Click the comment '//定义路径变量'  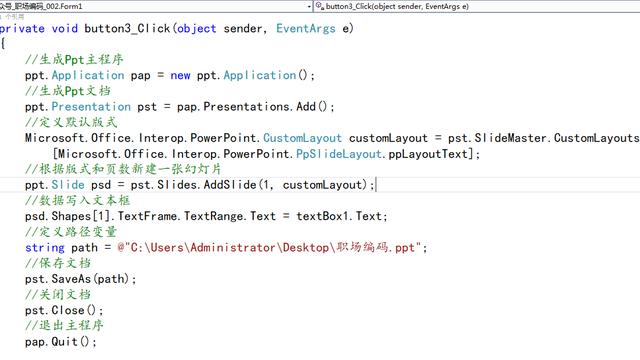coord(71,232)
